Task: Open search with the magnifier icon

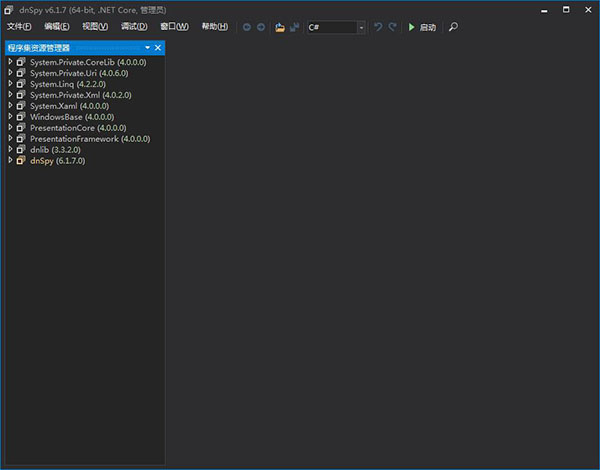Action: tap(453, 27)
